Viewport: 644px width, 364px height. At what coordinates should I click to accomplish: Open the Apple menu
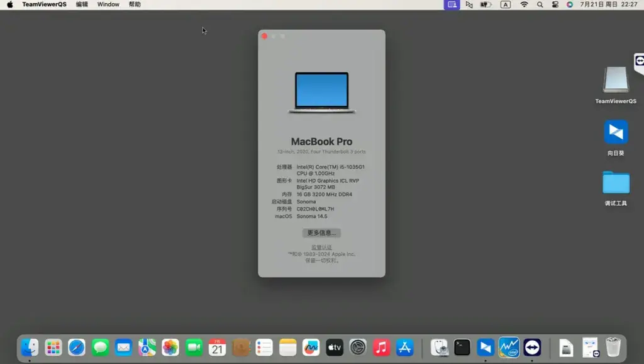[x=10, y=4]
